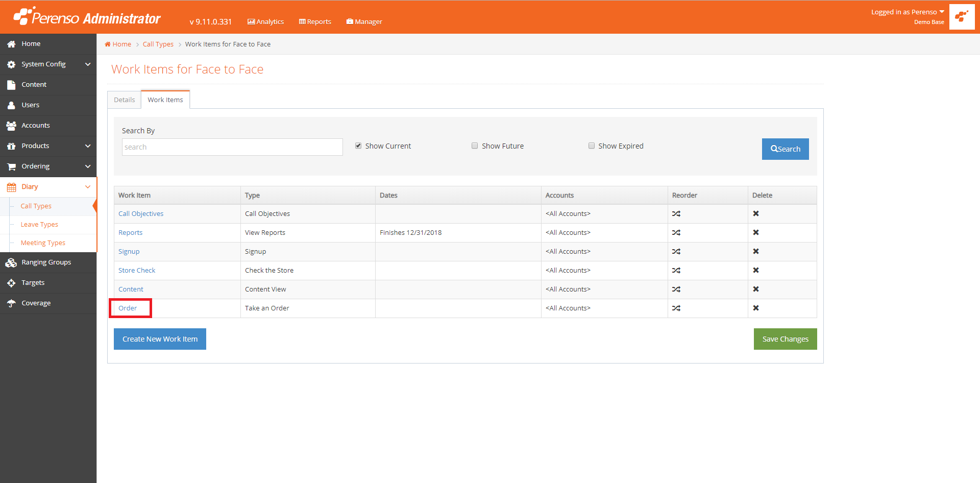Image resolution: width=980 pixels, height=483 pixels.
Task: Uncheck the Show Current checkbox
Action: coord(358,146)
